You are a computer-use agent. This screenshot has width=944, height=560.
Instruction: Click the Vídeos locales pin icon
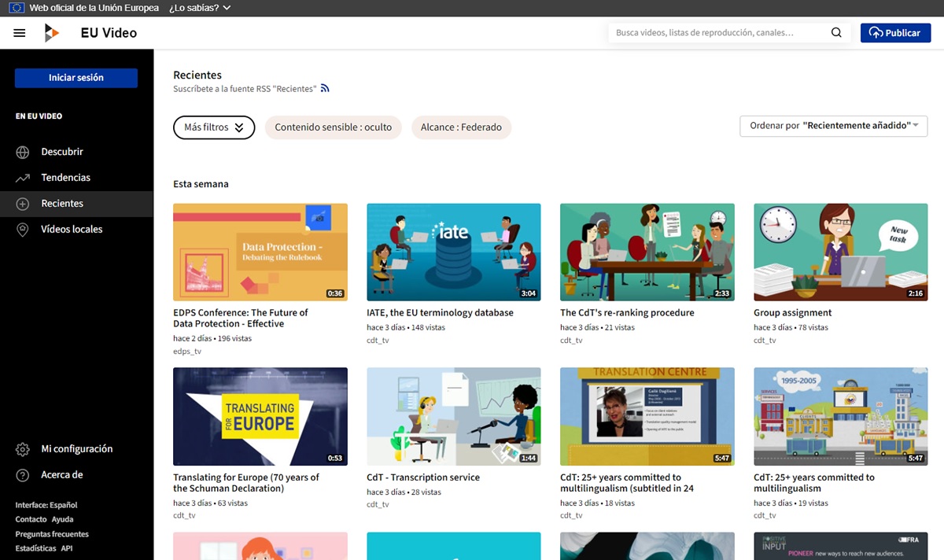pos(23,230)
